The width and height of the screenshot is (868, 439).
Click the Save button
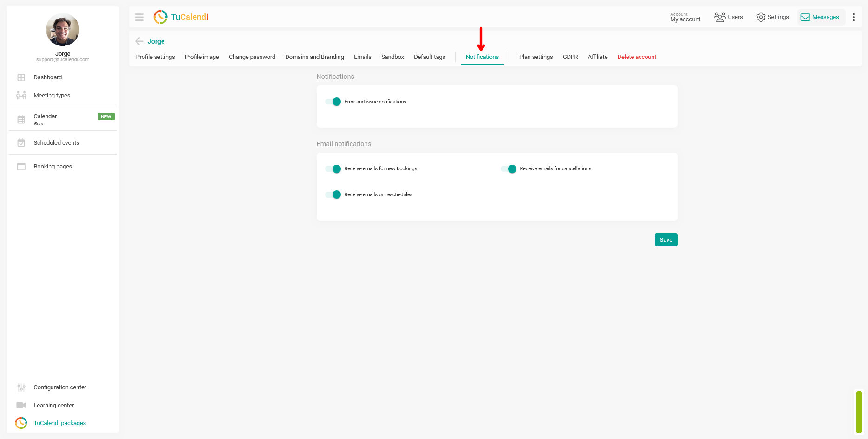tap(666, 240)
